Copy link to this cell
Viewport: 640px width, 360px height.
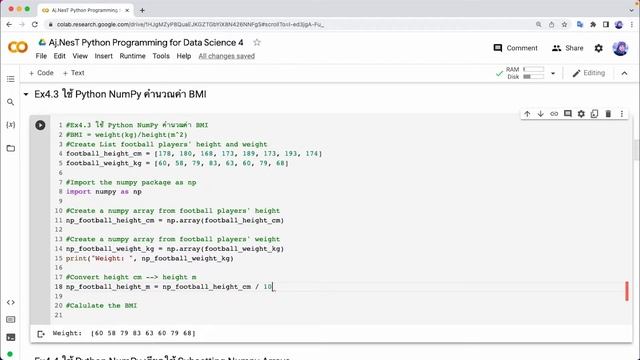click(554, 114)
